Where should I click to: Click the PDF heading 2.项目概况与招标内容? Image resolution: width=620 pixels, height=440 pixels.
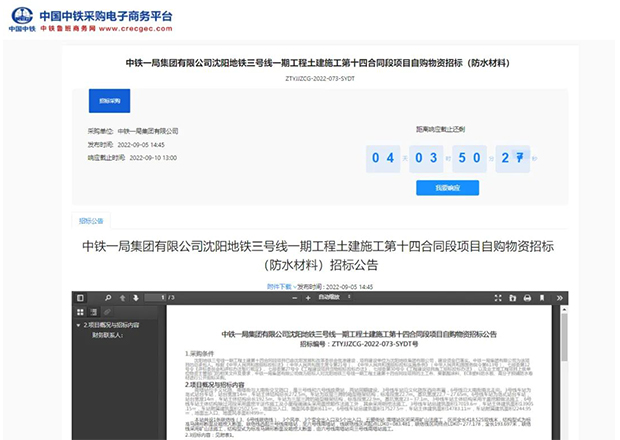(215, 384)
